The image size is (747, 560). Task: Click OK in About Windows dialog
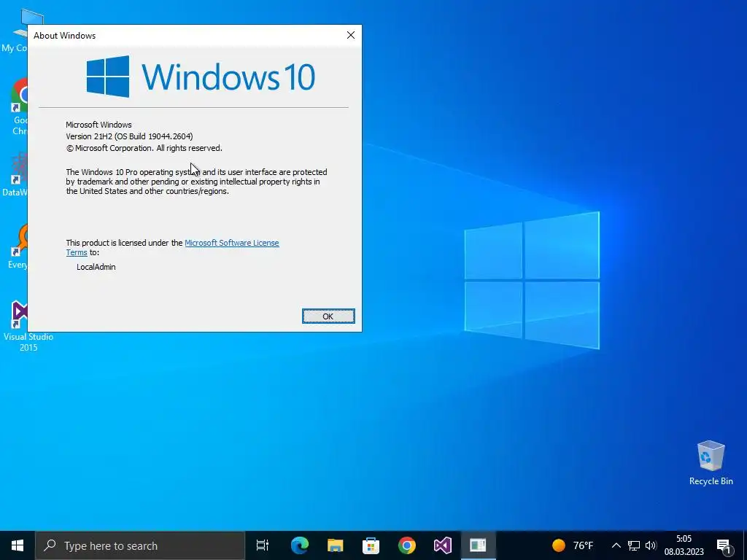click(x=328, y=316)
